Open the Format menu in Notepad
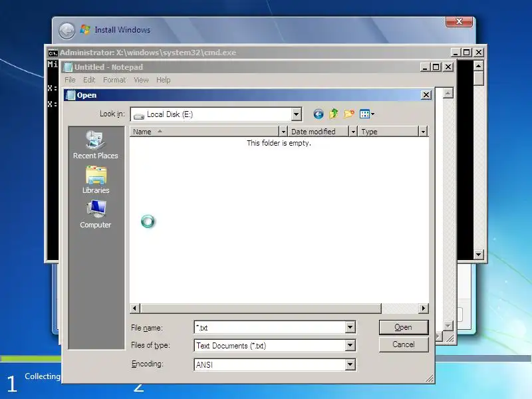This screenshot has width=532, height=399. [x=114, y=80]
